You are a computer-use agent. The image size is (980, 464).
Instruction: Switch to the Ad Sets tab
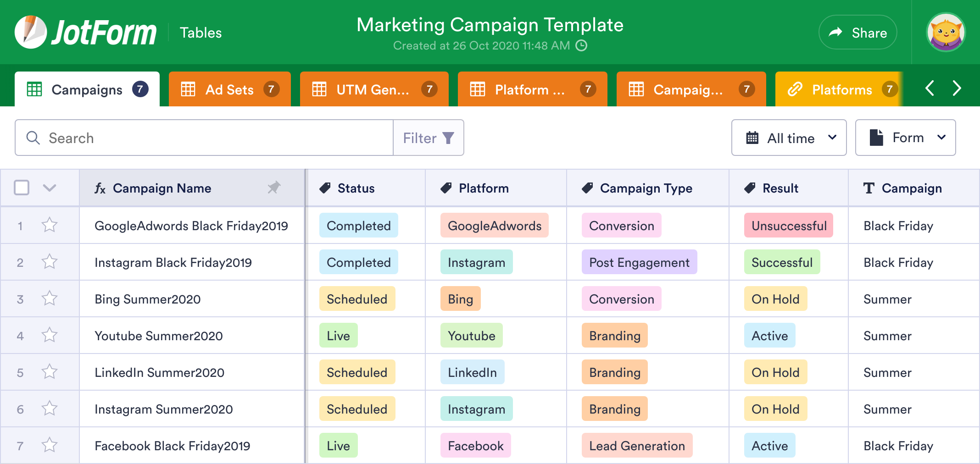point(229,89)
